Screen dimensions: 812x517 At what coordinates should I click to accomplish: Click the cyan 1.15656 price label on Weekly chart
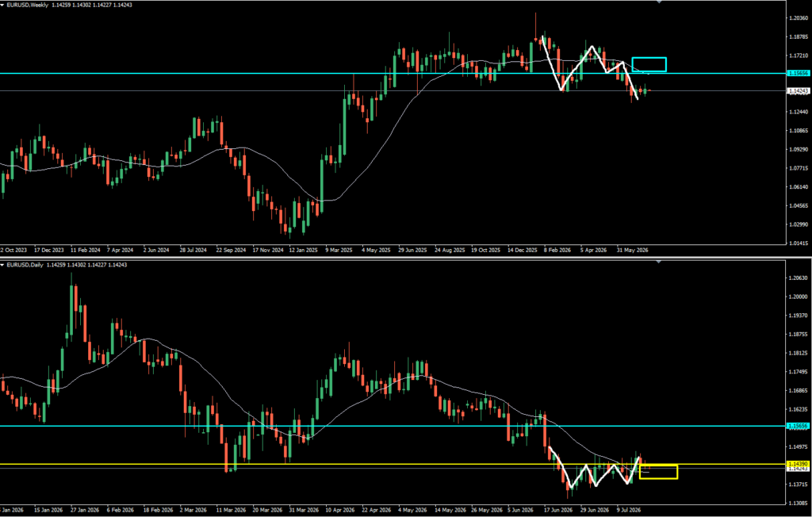798,74
